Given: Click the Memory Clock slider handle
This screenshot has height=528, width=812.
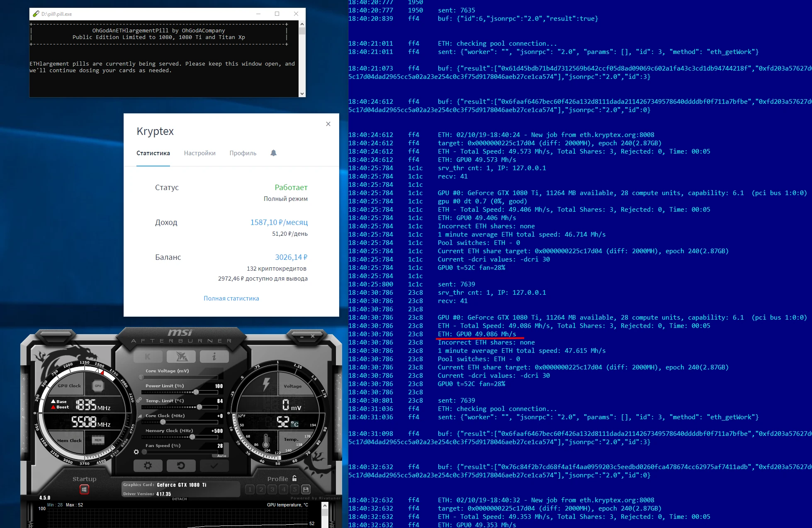Looking at the screenshot, I should coord(192,437).
